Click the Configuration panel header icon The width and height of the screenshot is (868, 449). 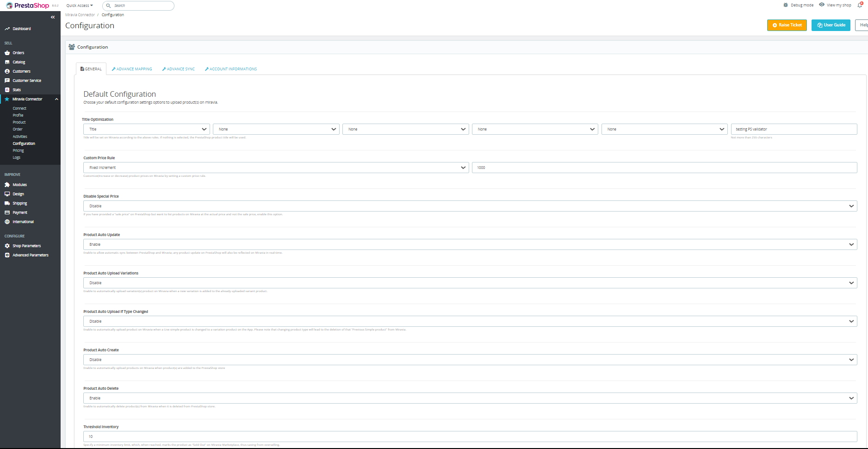click(72, 47)
